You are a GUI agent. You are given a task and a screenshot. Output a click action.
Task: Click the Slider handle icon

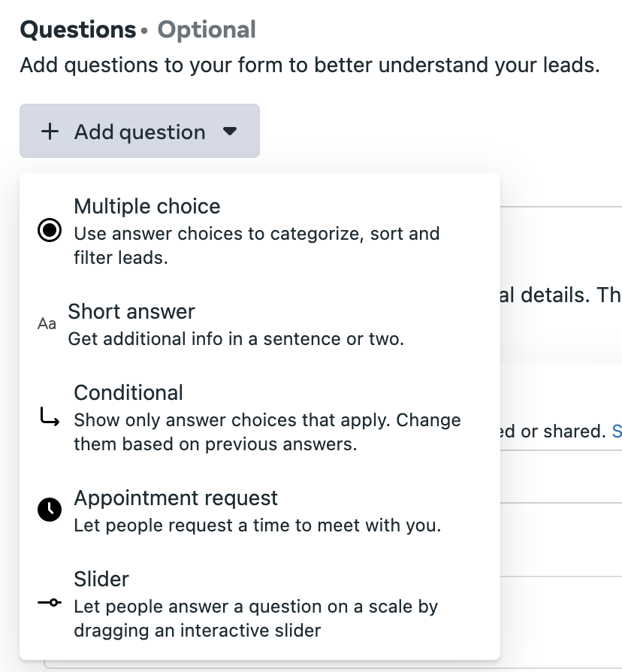pyautogui.click(x=50, y=603)
